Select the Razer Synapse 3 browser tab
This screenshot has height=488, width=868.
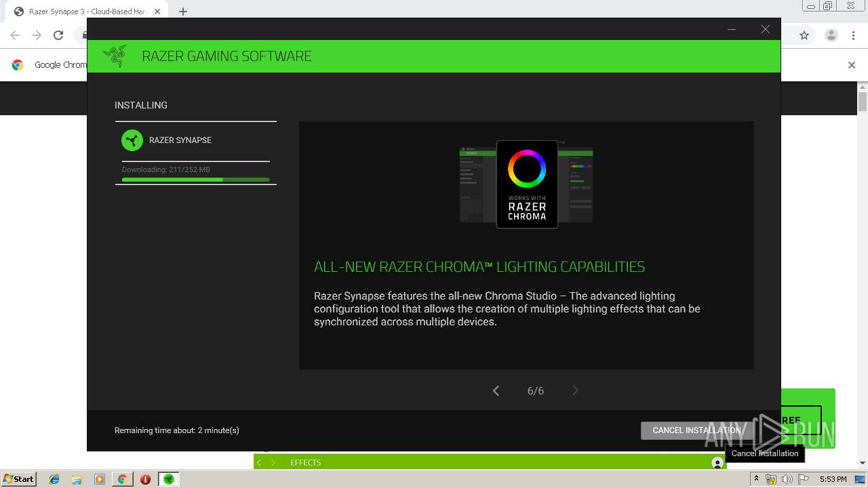(88, 12)
